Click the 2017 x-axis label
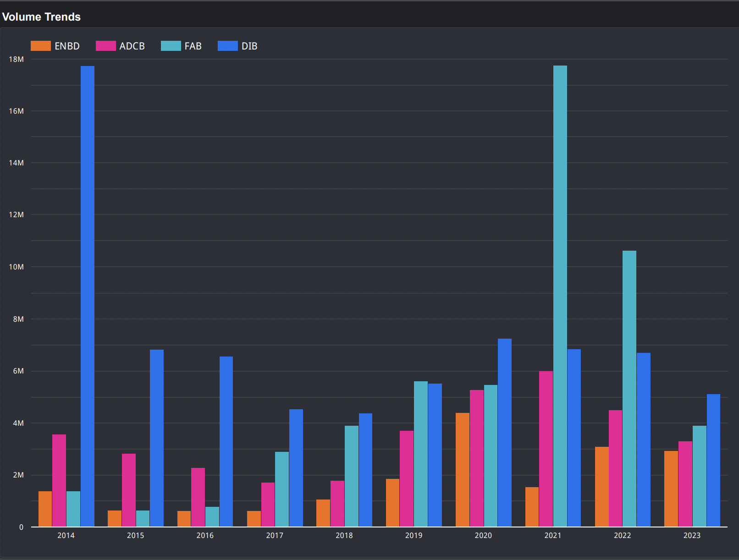Screen dimensions: 739x560 pyautogui.click(x=275, y=535)
